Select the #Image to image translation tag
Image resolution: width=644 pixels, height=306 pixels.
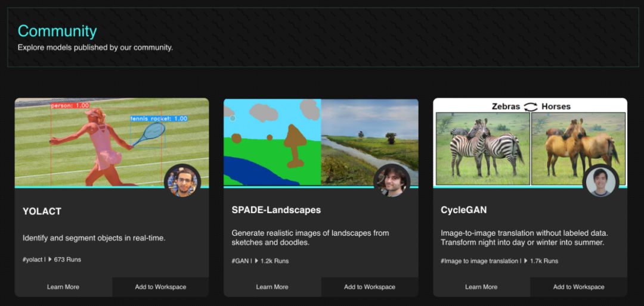point(479,261)
